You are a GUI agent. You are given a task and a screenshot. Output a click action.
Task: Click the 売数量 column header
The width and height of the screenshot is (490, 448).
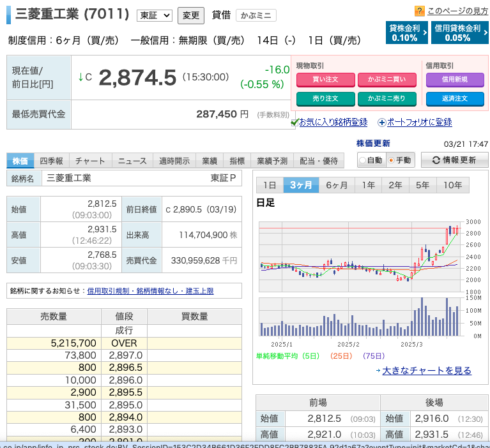[x=54, y=317]
